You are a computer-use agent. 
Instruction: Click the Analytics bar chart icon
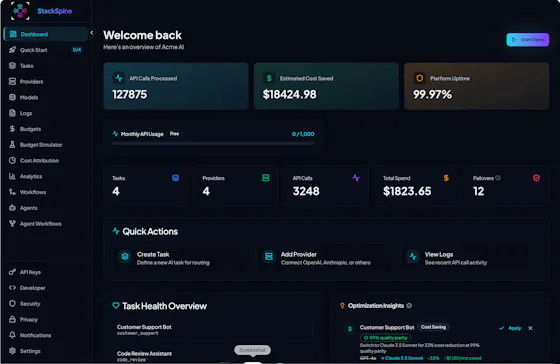12,176
